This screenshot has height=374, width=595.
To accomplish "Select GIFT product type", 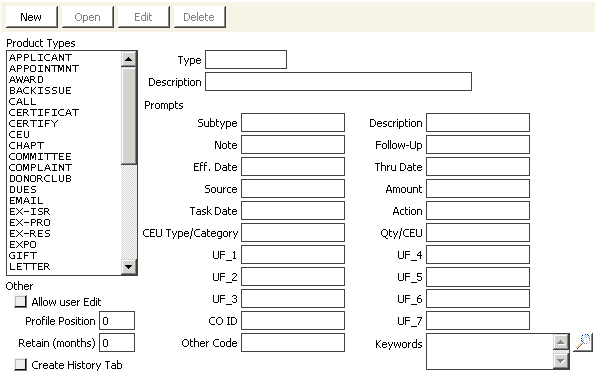I will [23, 256].
